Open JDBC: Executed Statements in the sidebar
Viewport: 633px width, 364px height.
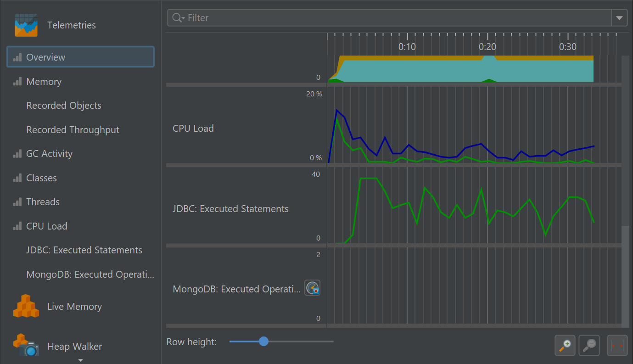pyautogui.click(x=84, y=250)
